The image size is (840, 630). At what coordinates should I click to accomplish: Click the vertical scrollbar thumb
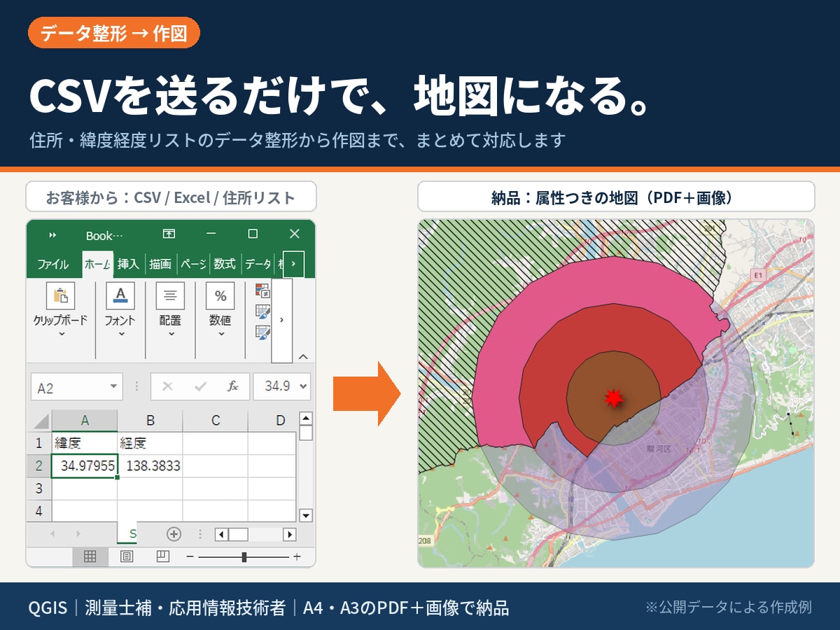pyautogui.click(x=306, y=433)
